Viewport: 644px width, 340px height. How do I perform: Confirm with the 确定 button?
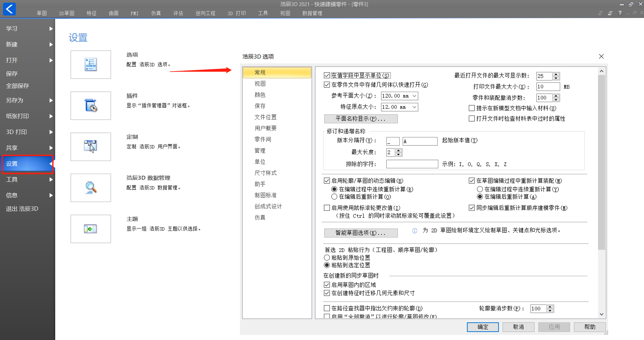click(483, 327)
